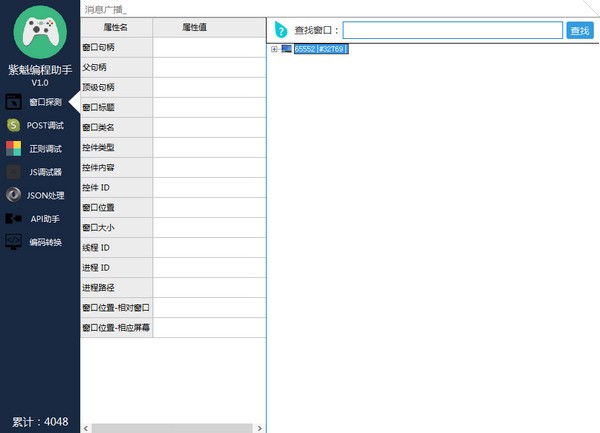Select the 窗口位置-相对窗口 row
The width and height of the screenshot is (600, 433).
click(173, 308)
